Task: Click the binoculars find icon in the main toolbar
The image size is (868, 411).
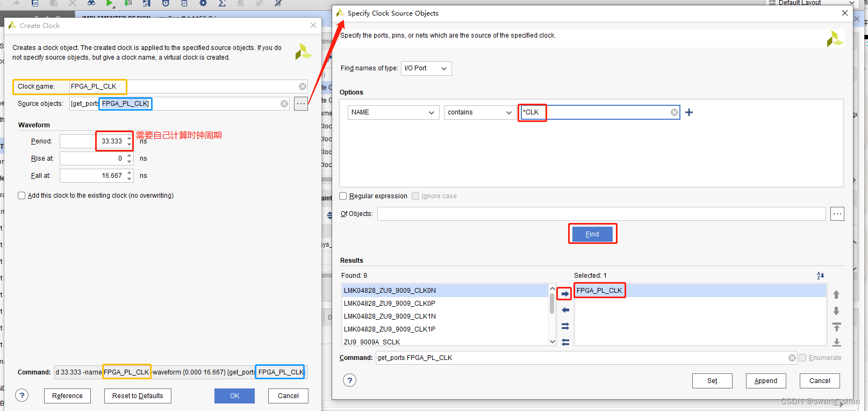Action: [x=91, y=3]
